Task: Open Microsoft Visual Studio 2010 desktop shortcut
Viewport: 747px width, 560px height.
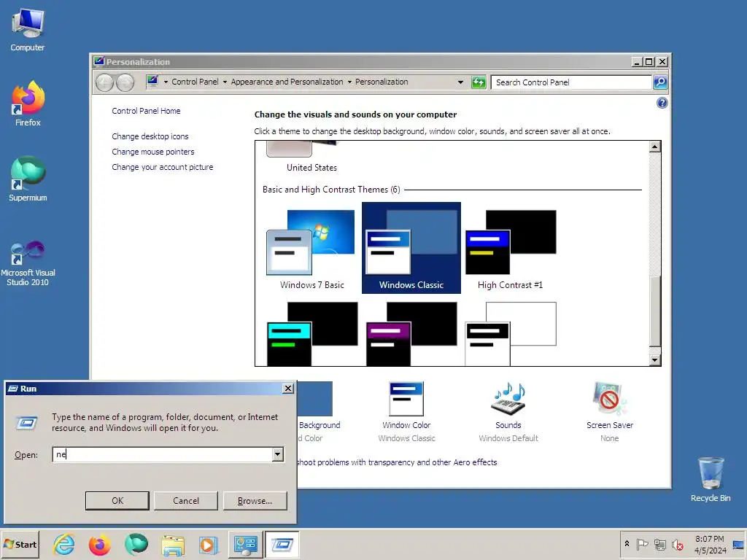Action: (28, 262)
